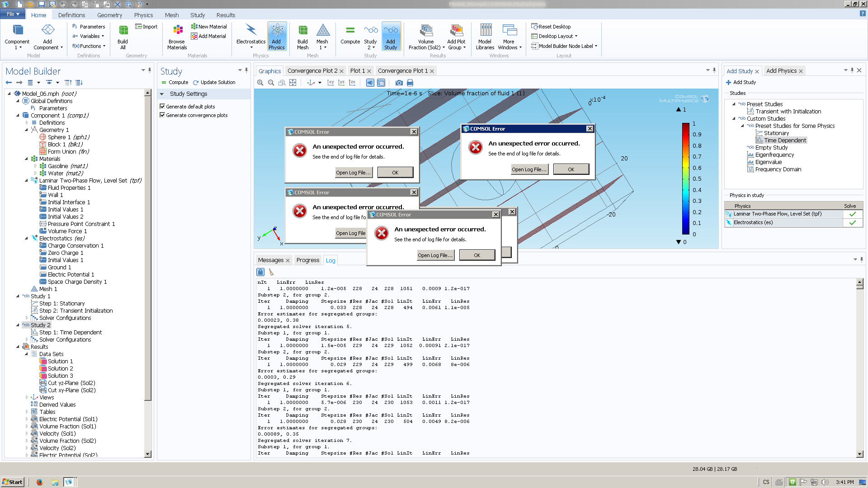The width and height of the screenshot is (868, 488).
Task: Switch to the Convergence Plot 2 tab
Action: tap(312, 71)
